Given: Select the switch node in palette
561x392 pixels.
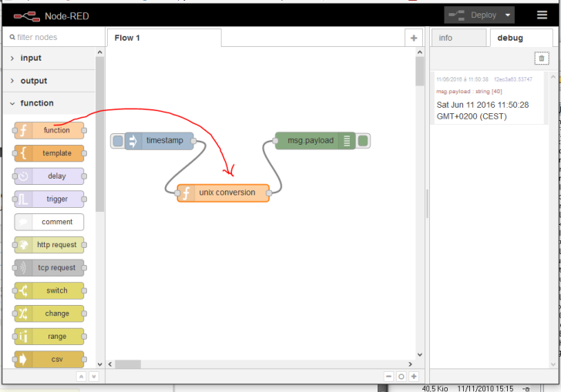Looking at the screenshot, I should pyautogui.click(x=49, y=290).
